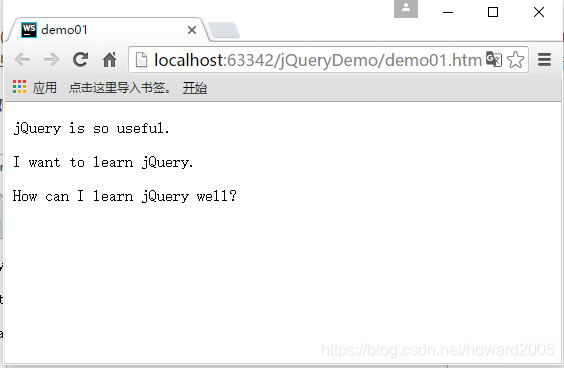
Task: Reload the demo01 page
Action: click(x=80, y=59)
